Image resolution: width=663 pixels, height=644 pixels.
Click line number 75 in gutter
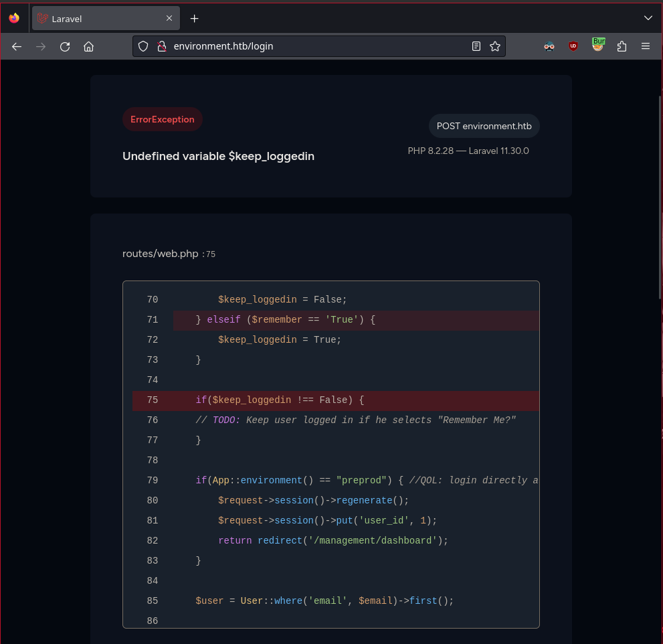(x=153, y=400)
